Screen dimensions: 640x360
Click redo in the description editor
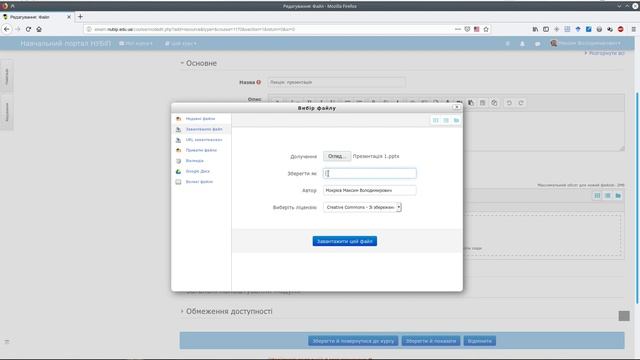click(x=521, y=103)
